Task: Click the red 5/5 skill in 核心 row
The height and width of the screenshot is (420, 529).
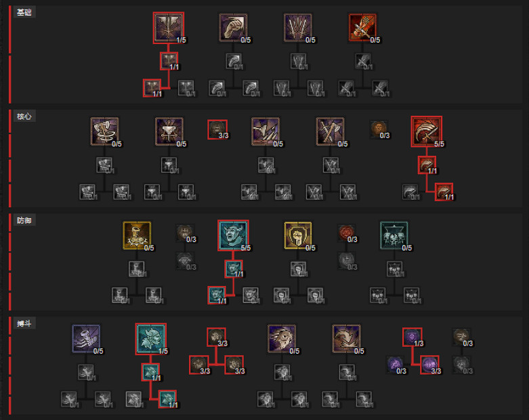Action: pos(427,131)
